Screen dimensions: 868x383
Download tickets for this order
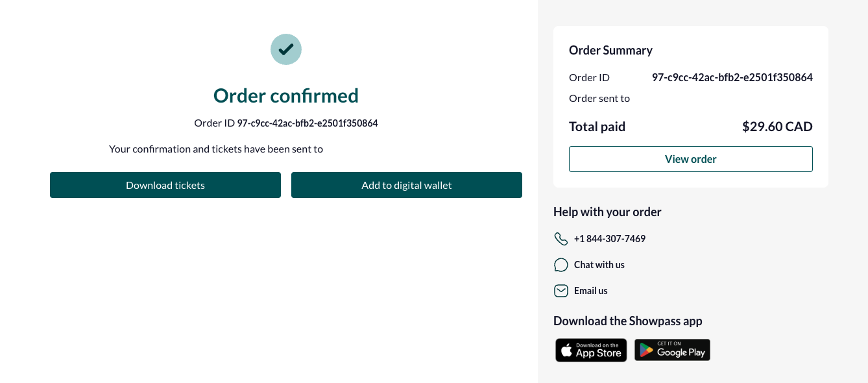coord(165,185)
